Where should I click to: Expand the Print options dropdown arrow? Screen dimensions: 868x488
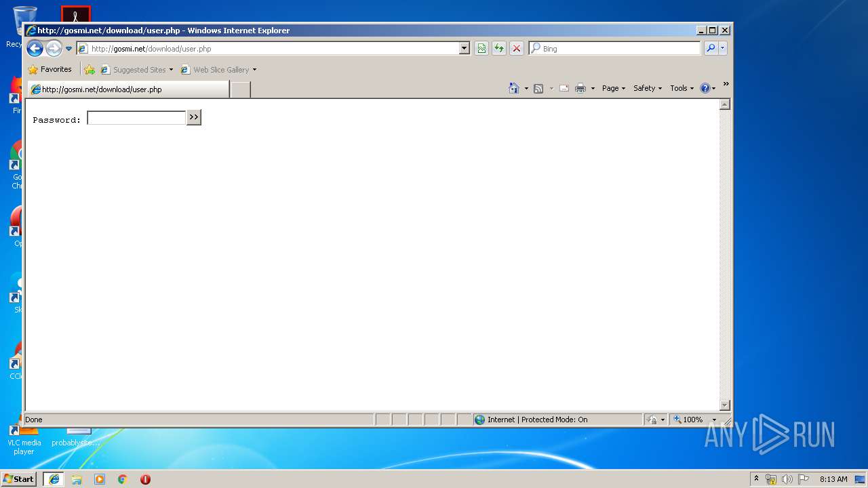[593, 89]
